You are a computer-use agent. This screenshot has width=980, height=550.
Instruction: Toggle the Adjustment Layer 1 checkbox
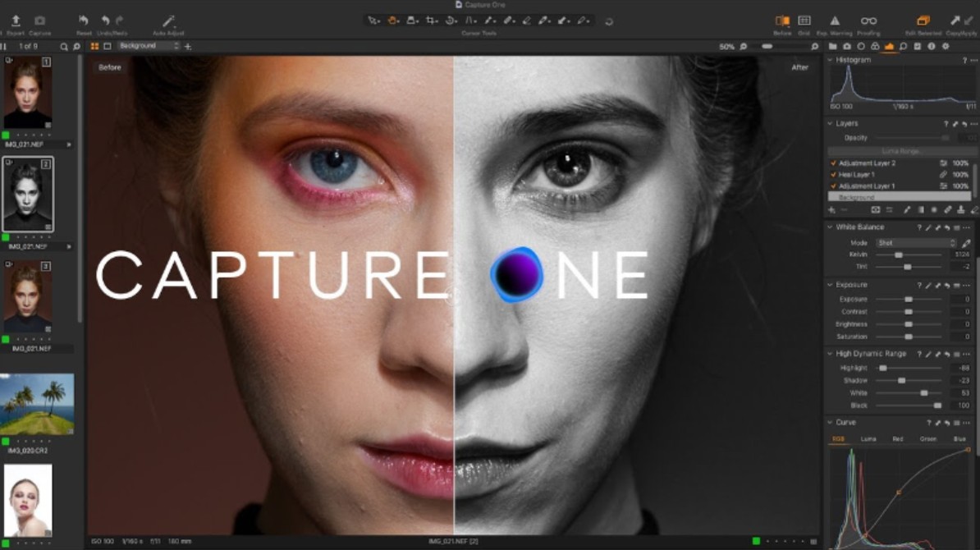tap(833, 186)
